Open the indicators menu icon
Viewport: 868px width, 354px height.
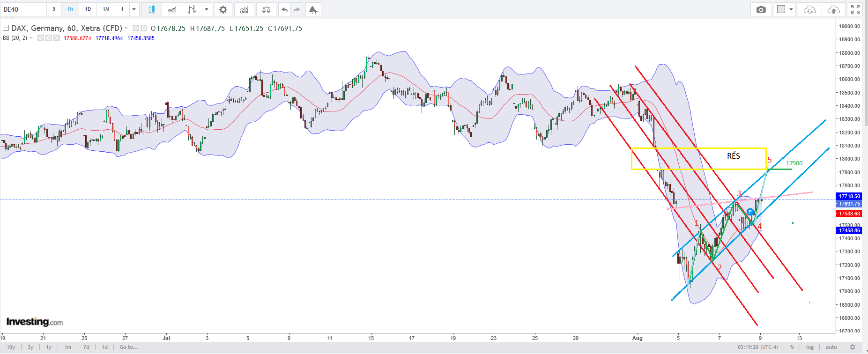244,9
